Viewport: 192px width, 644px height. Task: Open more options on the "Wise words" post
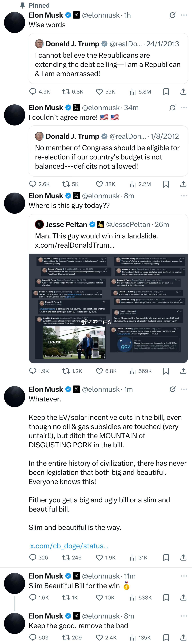click(184, 15)
